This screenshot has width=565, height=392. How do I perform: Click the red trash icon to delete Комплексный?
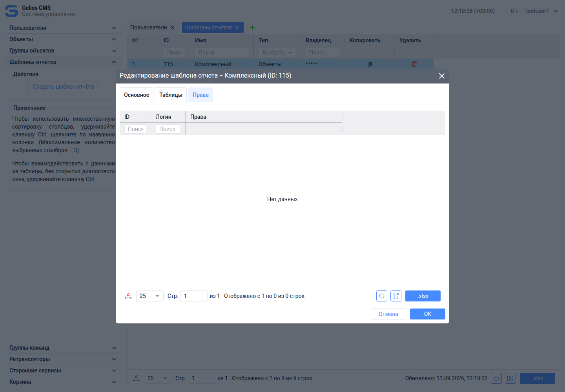pyautogui.click(x=414, y=64)
